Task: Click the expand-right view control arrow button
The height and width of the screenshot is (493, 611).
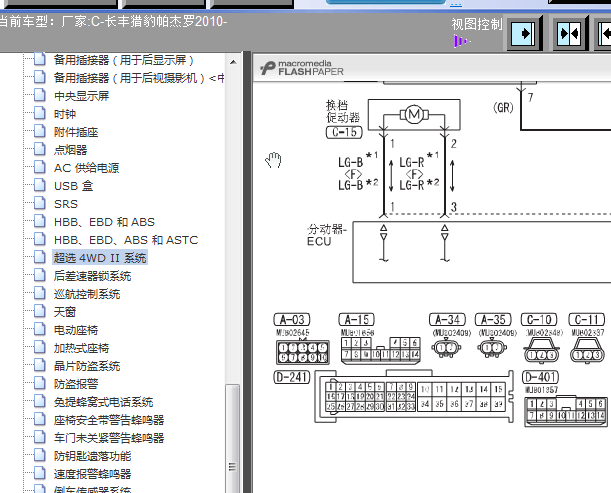Action: tap(524, 34)
